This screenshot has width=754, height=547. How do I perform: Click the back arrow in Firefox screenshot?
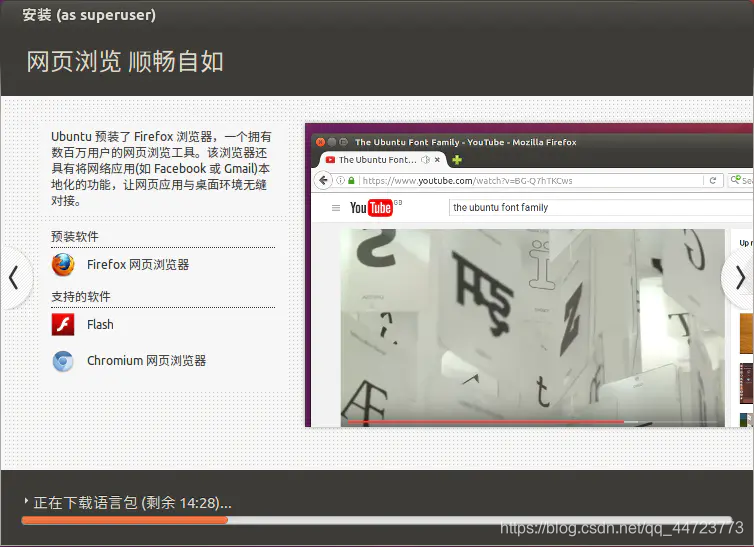(323, 181)
